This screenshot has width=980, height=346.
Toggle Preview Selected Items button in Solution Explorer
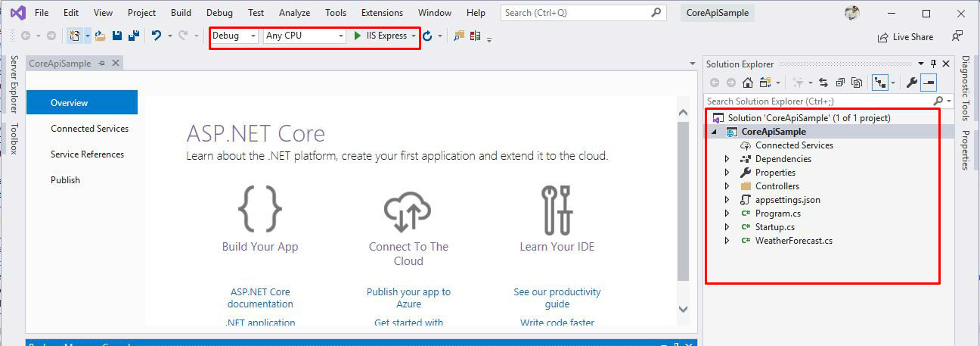[x=929, y=83]
